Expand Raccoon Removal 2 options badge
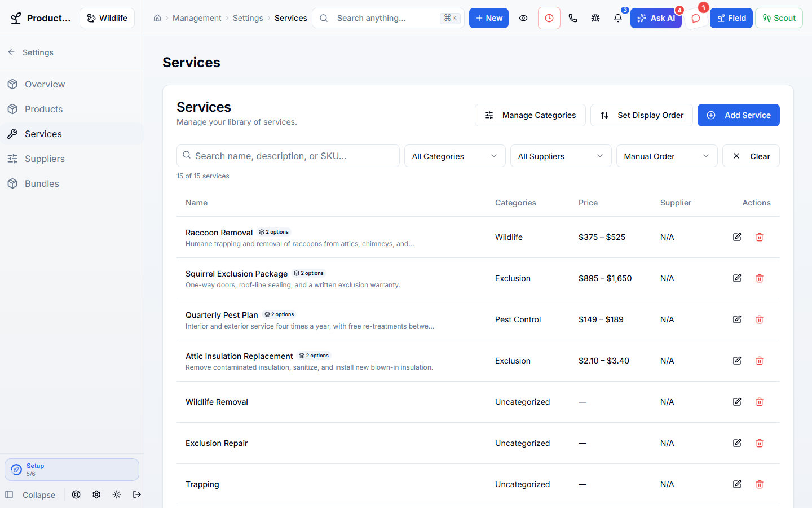Image resolution: width=812 pixels, height=508 pixels. (x=273, y=232)
